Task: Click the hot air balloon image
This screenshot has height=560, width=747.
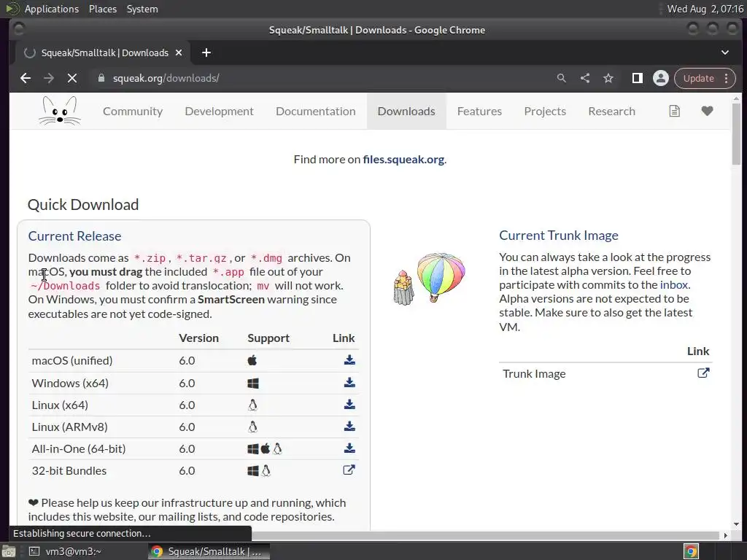Action: (x=441, y=277)
